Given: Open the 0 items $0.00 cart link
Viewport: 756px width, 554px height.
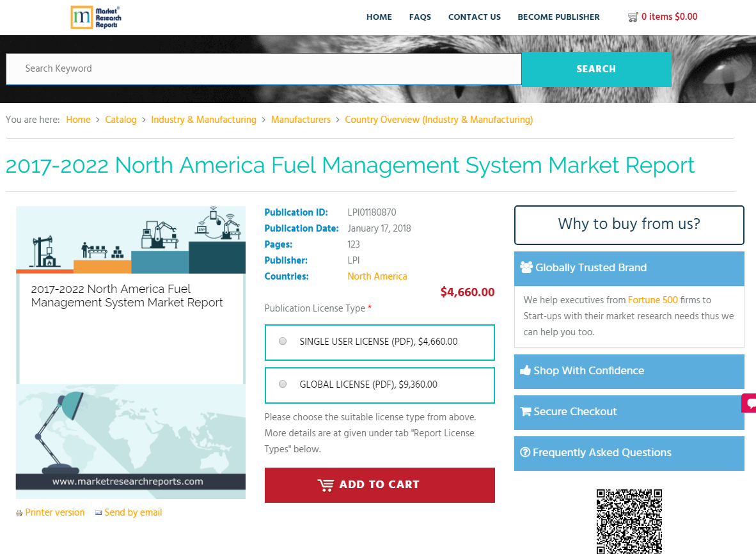Looking at the screenshot, I should (669, 17).
